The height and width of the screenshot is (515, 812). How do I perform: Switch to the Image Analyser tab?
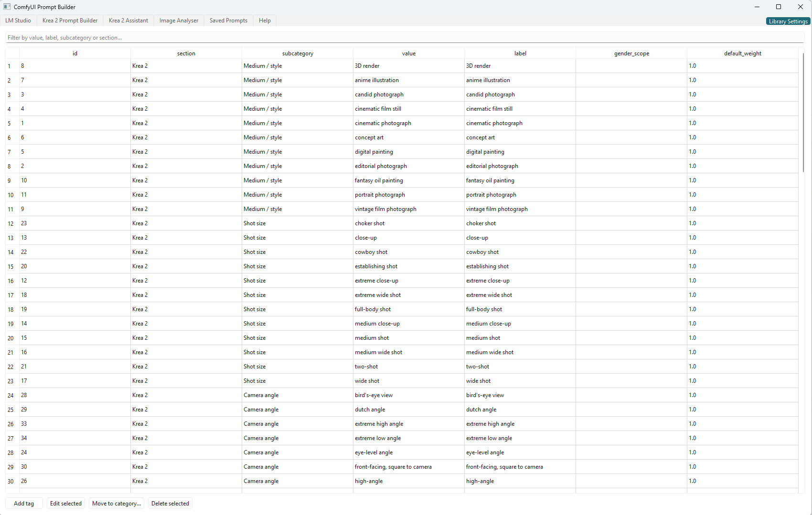point(179,21)
